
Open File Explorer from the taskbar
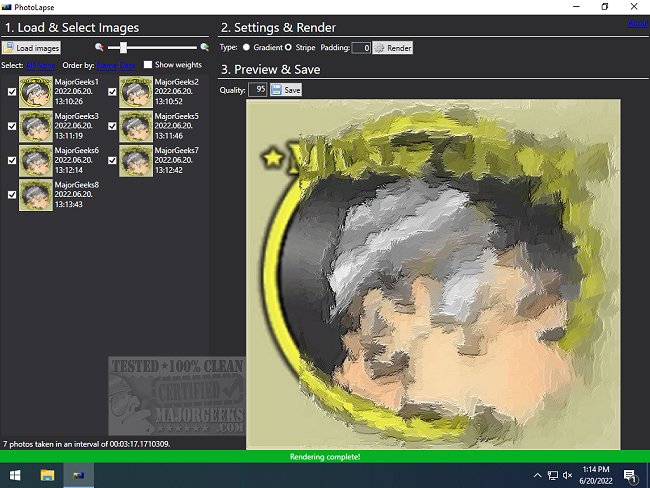point(47,476)
